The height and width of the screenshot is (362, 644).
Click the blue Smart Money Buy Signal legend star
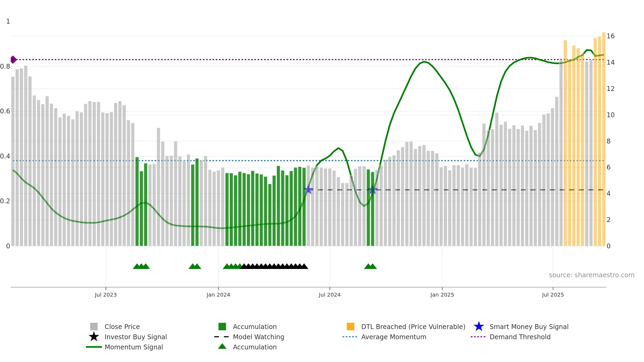tap(479, 327)
